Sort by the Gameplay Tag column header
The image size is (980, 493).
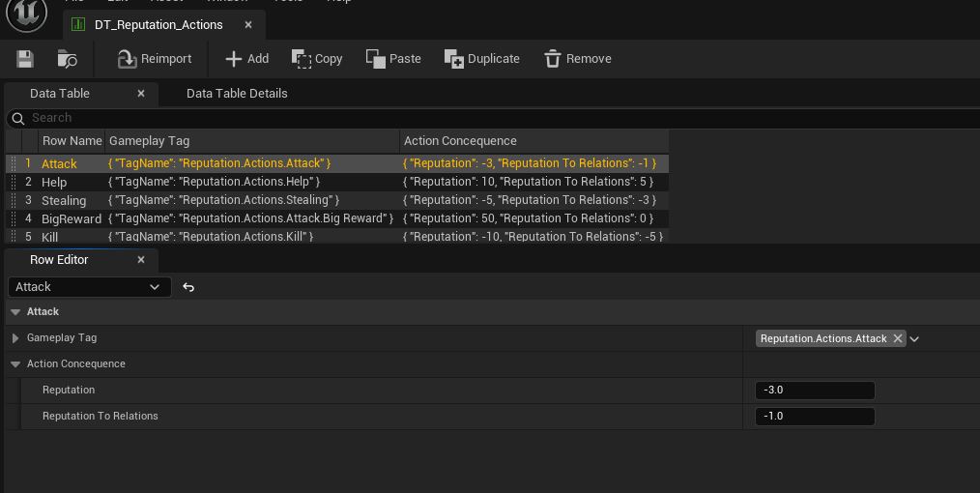coord(251,141)
